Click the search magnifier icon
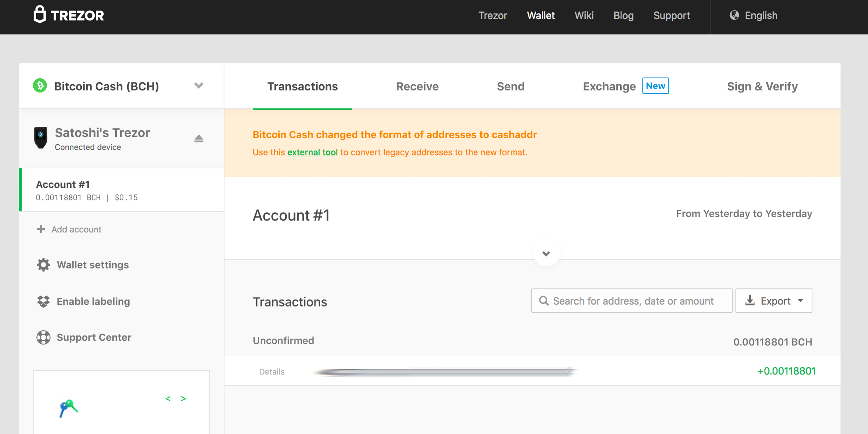The image size is (868, 434). point(544,301)
